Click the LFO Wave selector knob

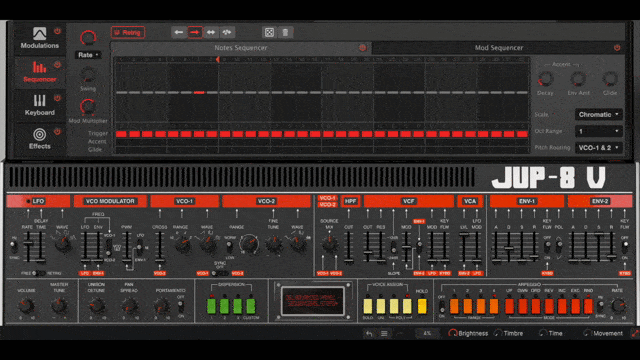tap(62, 244)
